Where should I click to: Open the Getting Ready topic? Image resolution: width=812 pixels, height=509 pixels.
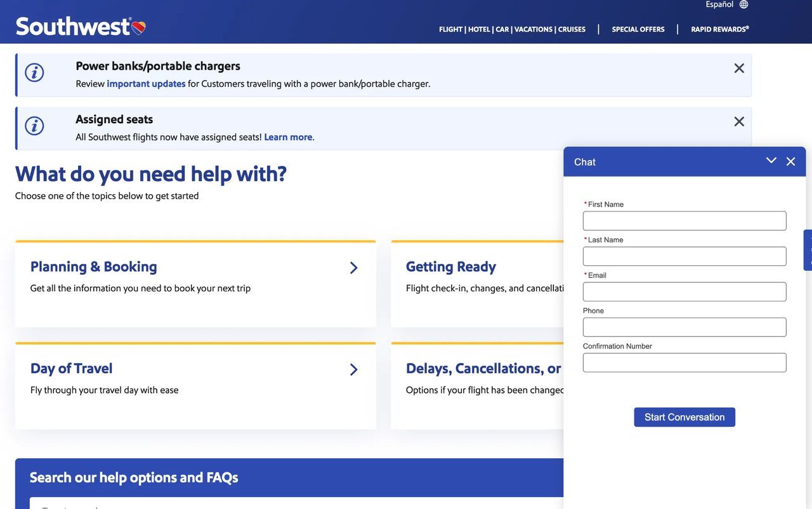pyautogui.click(x=477, y=284)
